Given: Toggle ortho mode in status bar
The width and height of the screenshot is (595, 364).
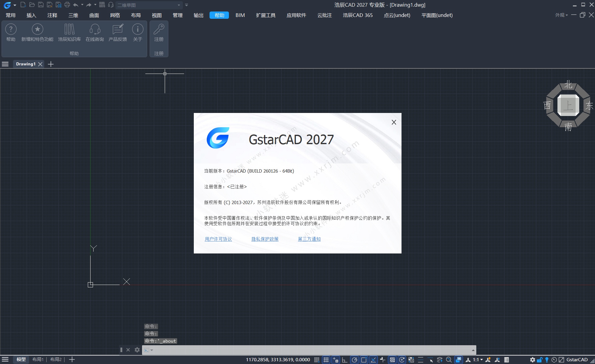Looking at the screenshot, I should pyautogui.click(x=345, y=360).
